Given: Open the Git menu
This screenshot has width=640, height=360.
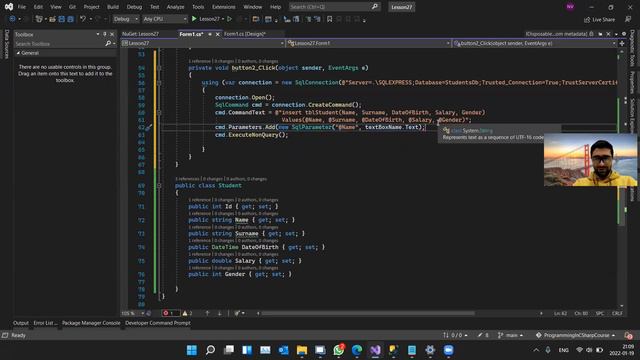Looking at the screenshot, I should point(72,7).
